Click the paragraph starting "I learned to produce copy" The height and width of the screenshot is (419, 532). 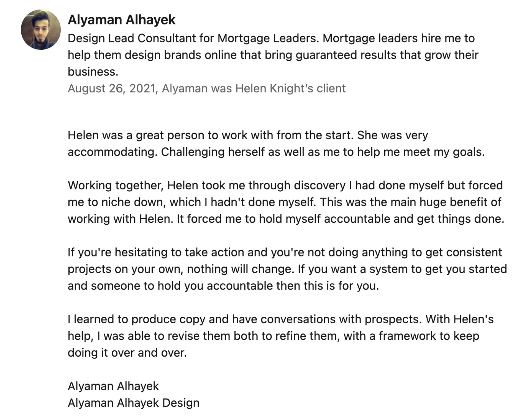281,336
